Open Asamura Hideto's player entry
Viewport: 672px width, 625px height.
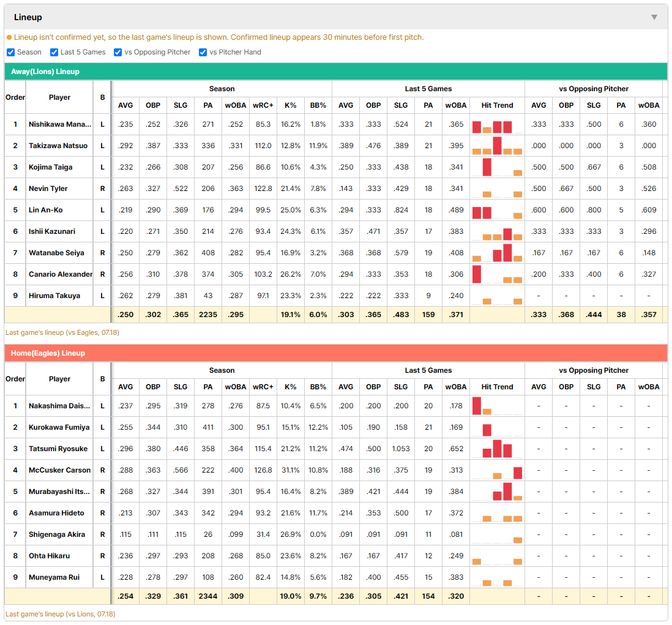pos(56,513)
